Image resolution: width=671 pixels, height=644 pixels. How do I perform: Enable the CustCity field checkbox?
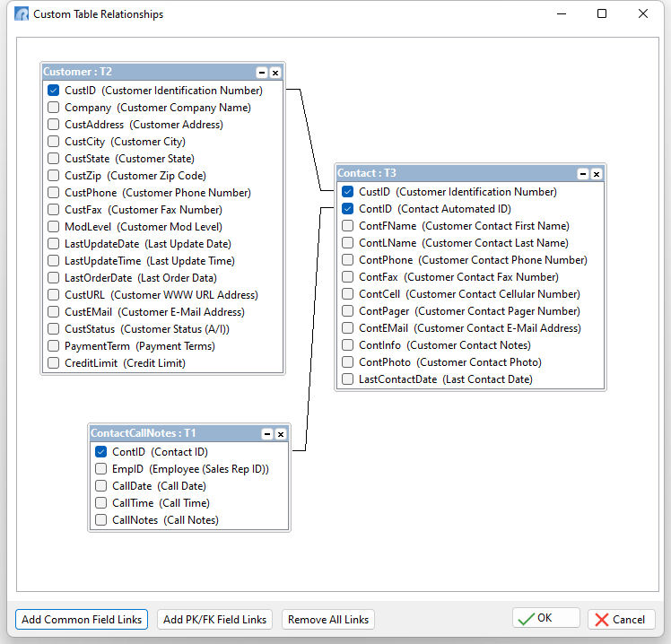[54, 141]
